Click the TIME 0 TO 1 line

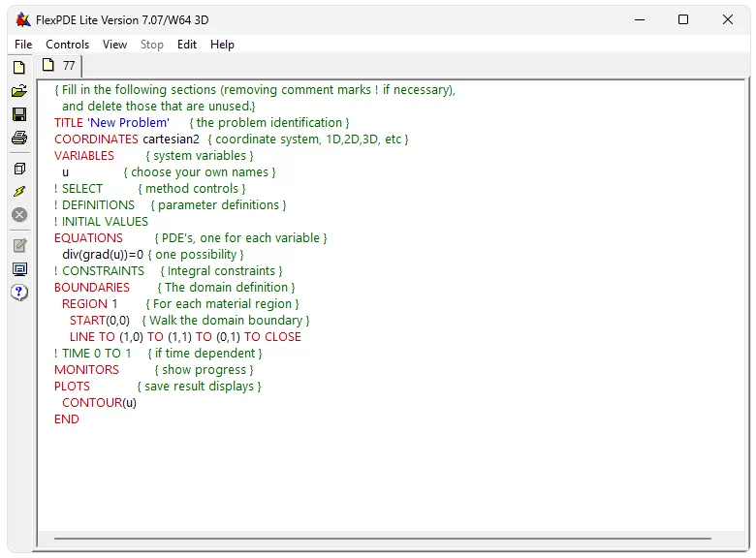[x=158, y=354]
